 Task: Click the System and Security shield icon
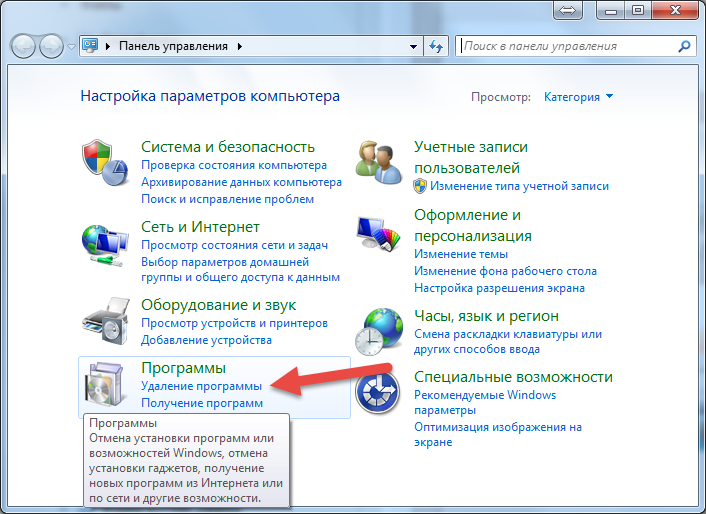click(x=104, y=163)
